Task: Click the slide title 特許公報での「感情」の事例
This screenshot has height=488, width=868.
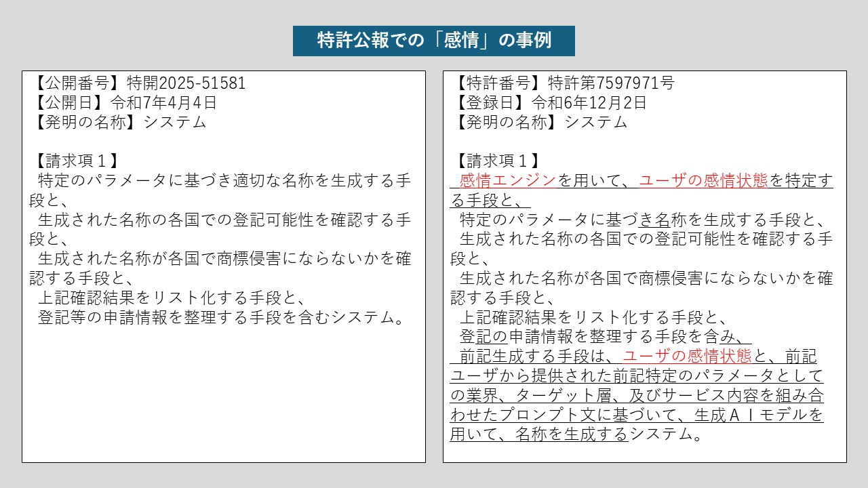Action: pos(434,41)
